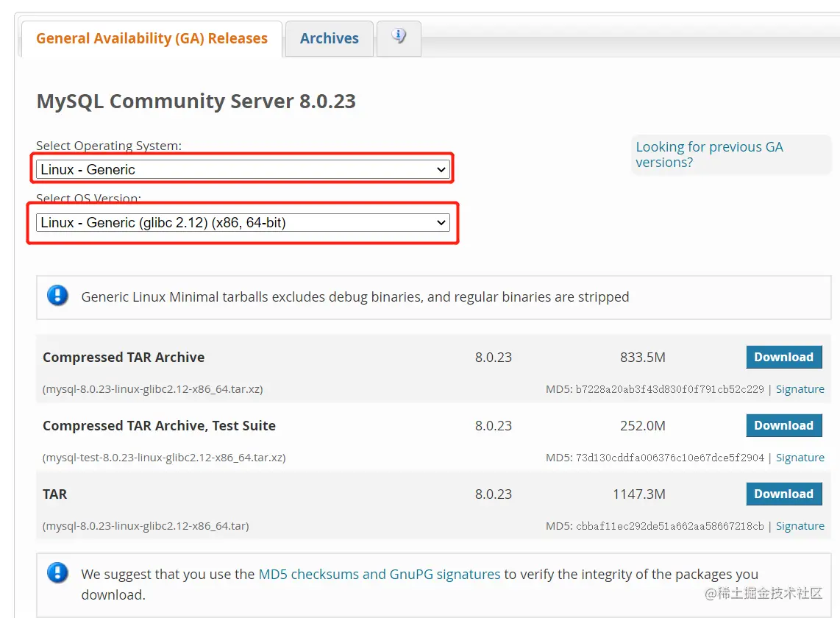
Task: Click MD5 hash starting with cbbaf11e
Action: pyautogui.click(x=669, y=526)
